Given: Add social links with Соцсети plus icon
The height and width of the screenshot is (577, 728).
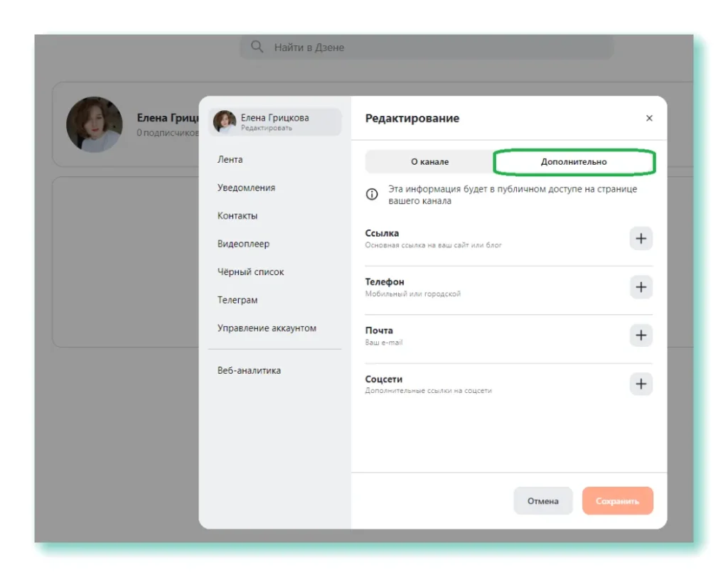Looking at the screenshot, I should [641, 384].
